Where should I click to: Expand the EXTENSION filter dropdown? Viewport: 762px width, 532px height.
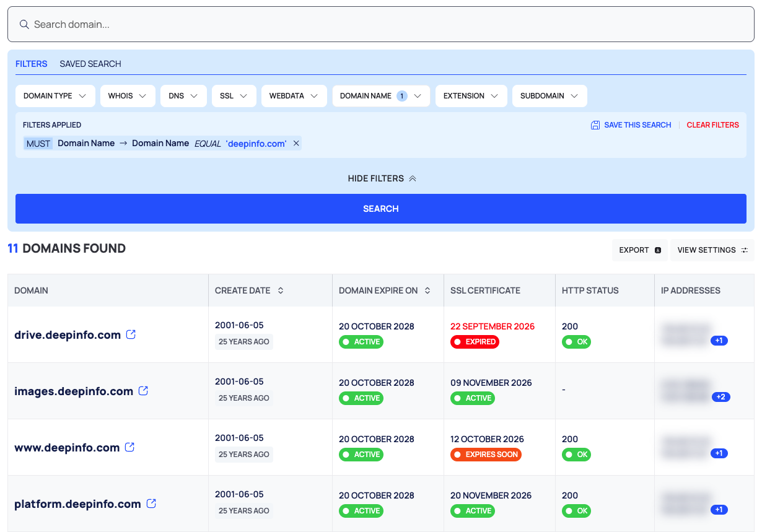tap(471, 96)
